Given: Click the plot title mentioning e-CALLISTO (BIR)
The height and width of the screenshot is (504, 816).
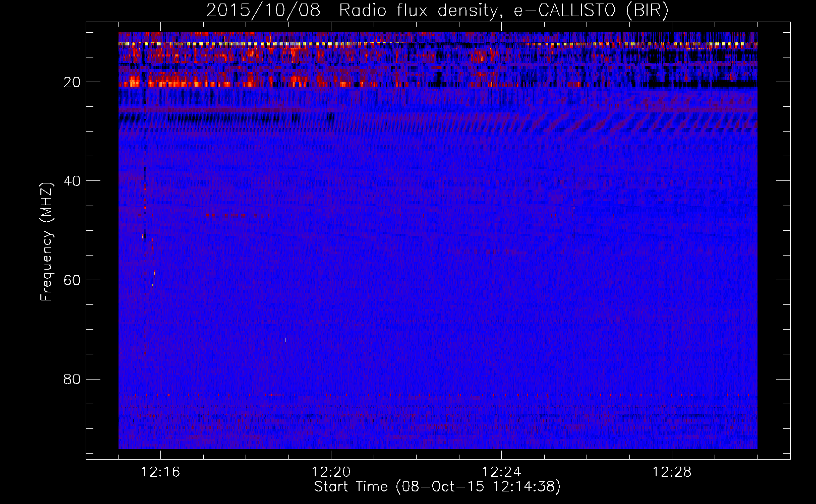Looking at the screenshot, I should click(437, 11).
